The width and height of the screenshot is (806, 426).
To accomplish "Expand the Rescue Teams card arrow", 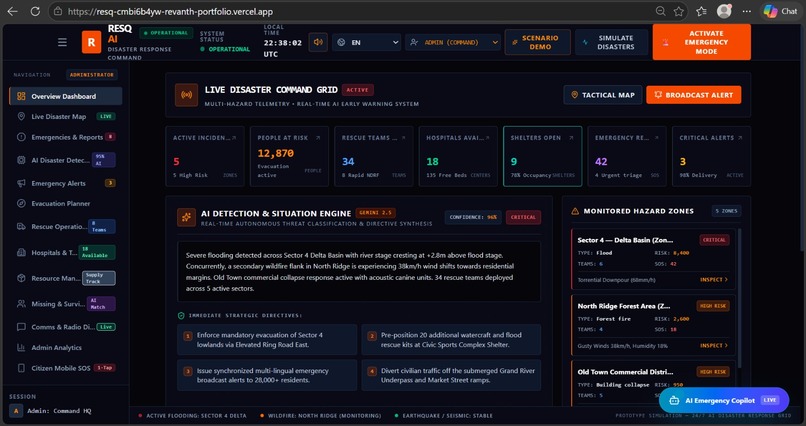I will point(403,138).
